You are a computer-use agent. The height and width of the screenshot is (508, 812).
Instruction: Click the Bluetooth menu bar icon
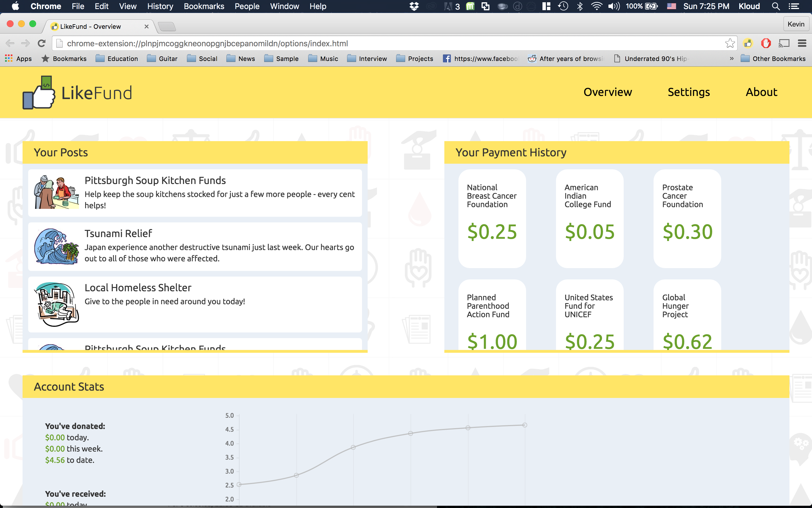(580, 6)
